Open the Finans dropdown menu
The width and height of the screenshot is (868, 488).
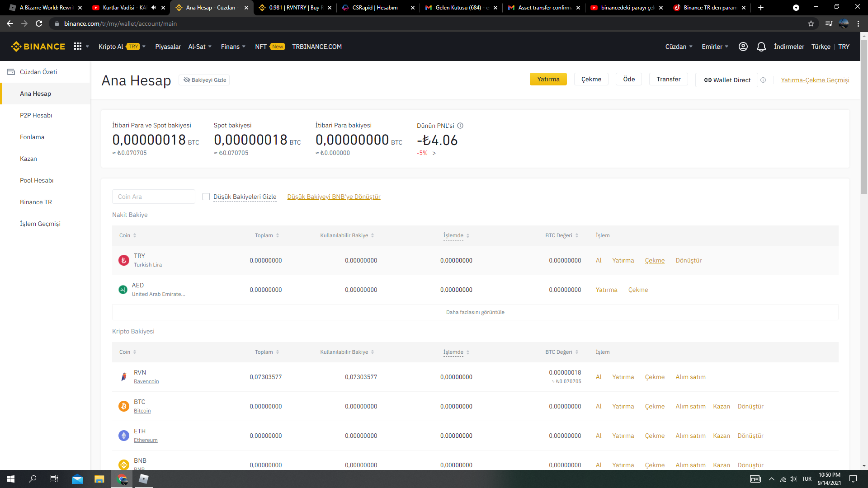click(233, 47)
